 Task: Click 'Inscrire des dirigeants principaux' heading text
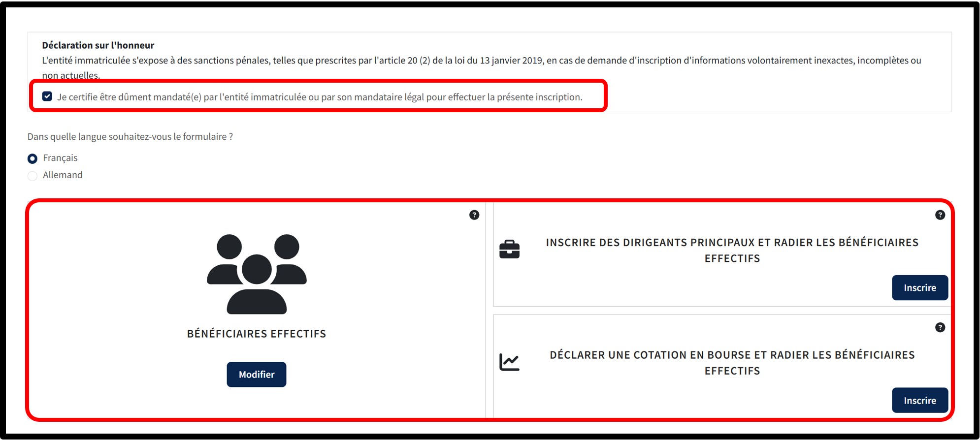pyautogui.click(x=732, y=250)
